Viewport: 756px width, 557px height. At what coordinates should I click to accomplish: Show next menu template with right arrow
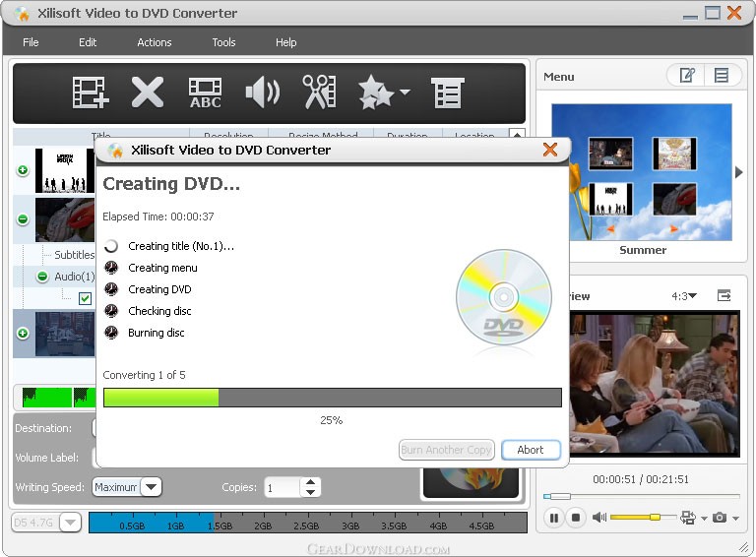(x=738, y=172)
